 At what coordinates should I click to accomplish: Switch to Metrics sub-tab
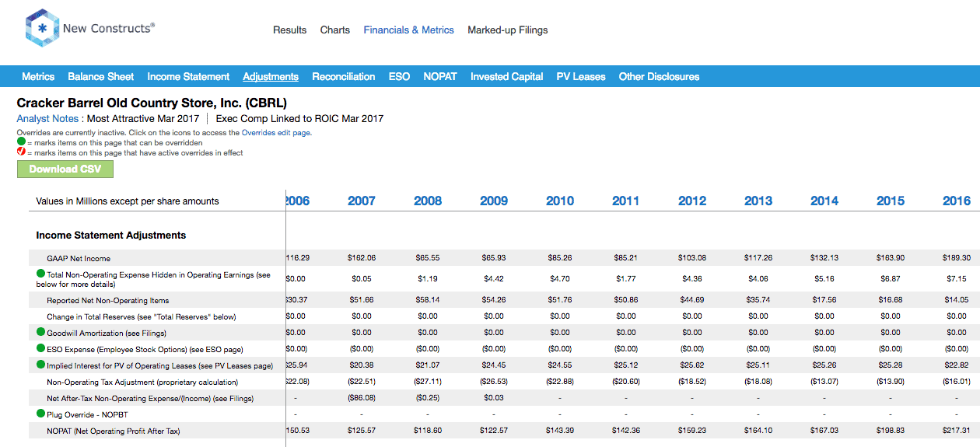[38, 76]
